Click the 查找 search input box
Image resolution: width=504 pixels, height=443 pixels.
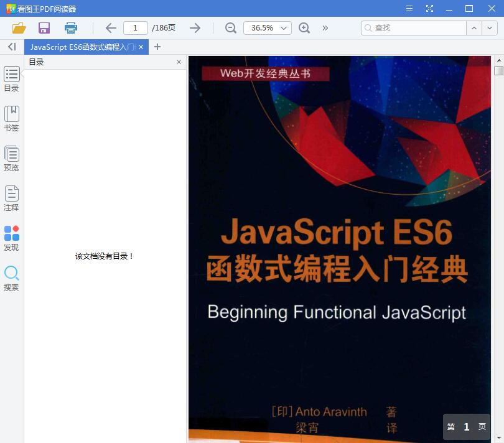tap(414, 28)
